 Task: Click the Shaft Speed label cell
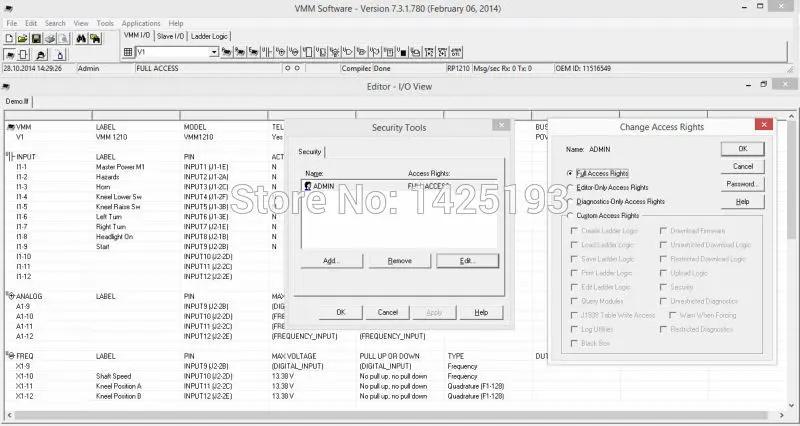[113, 376]
